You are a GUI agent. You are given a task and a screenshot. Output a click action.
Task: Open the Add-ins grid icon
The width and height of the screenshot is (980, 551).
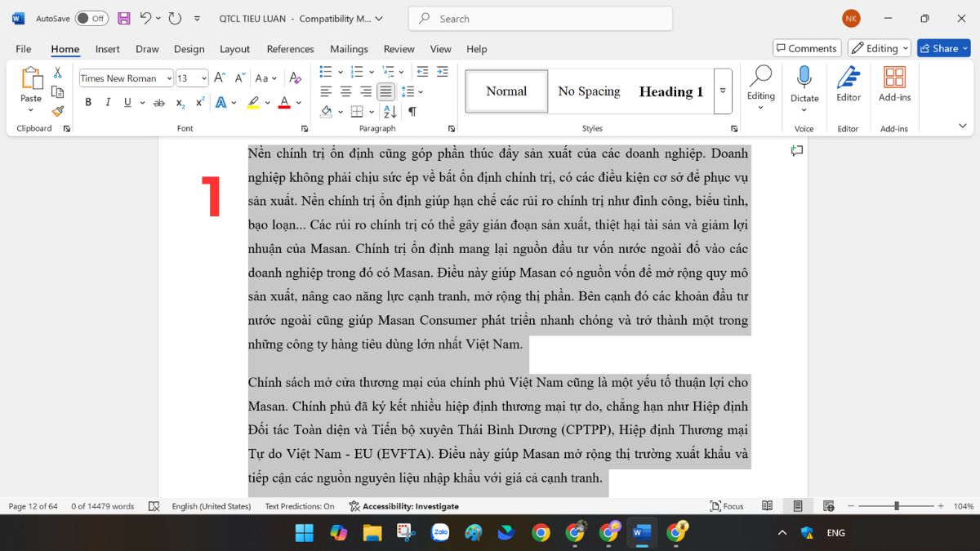[894, 78]
